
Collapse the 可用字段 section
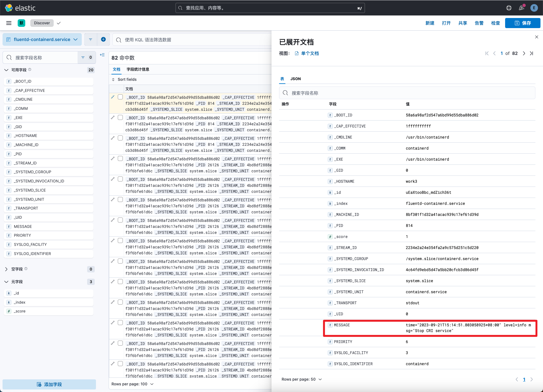coord(6,70)
